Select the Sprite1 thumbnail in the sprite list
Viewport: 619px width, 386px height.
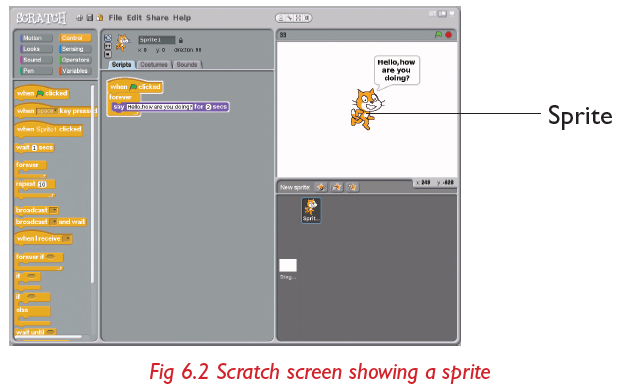311,210
